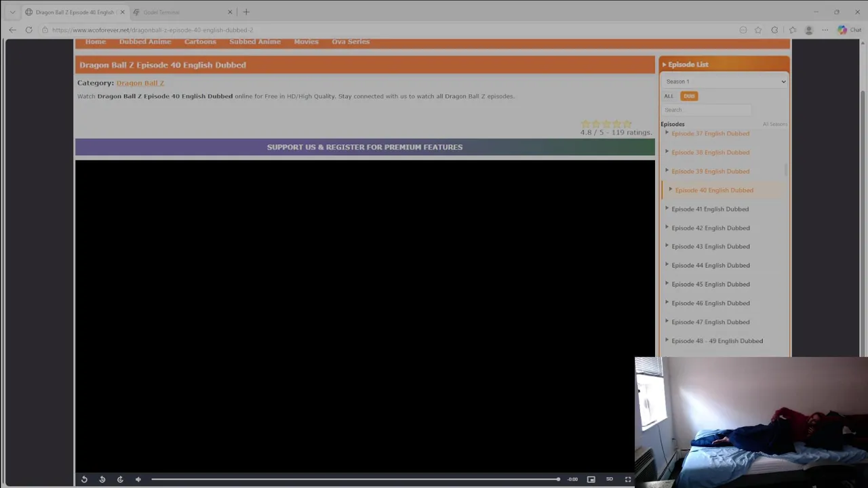Viewport: 868px width, 488px height.
Task: Open the Dubbed Anime menu
Action: pyautogui.click(x=145, y=41)
